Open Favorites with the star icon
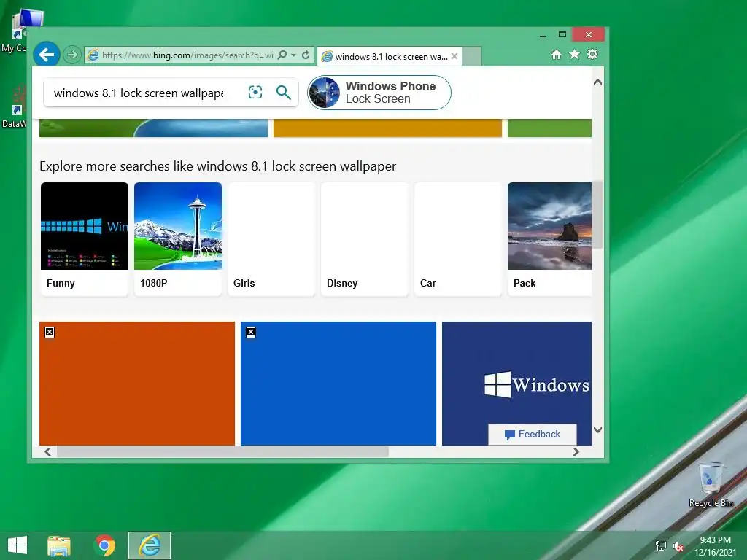The width and height of the screenshot is (747, 560). tap(575, 54)
